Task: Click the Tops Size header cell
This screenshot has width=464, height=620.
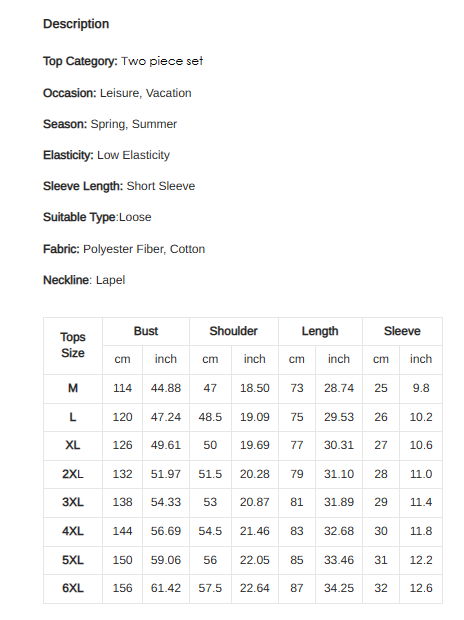Action: 73,346
